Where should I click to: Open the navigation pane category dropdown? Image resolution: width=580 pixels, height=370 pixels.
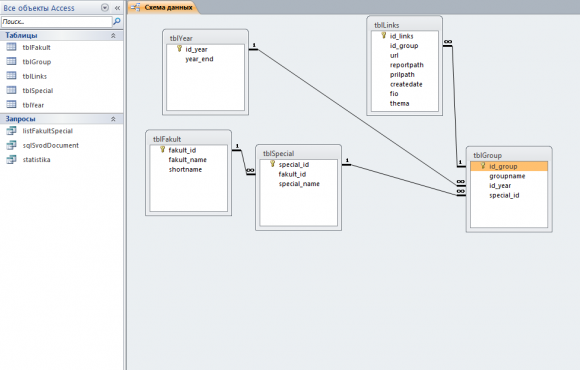[105, 8]
